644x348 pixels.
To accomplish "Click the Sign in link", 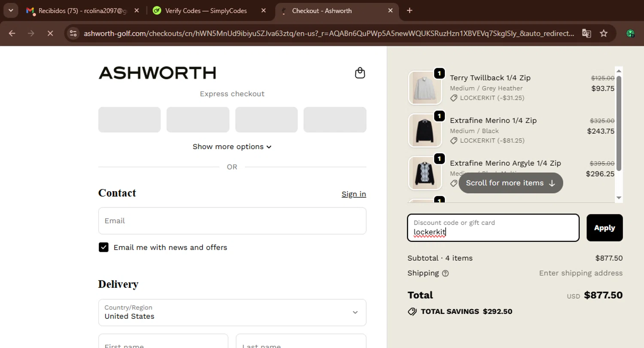I will (354, 194).
